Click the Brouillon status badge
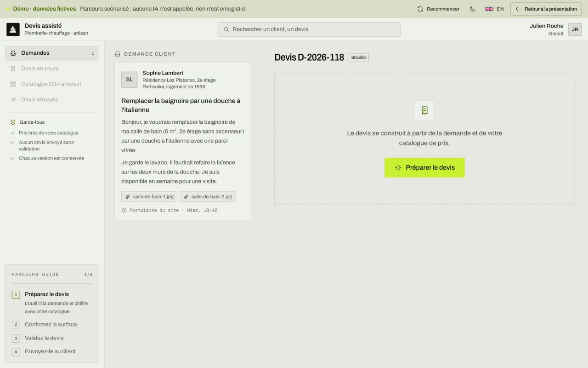Image resolution: width=588 pixels, height=368 pixels. point(359,57)
